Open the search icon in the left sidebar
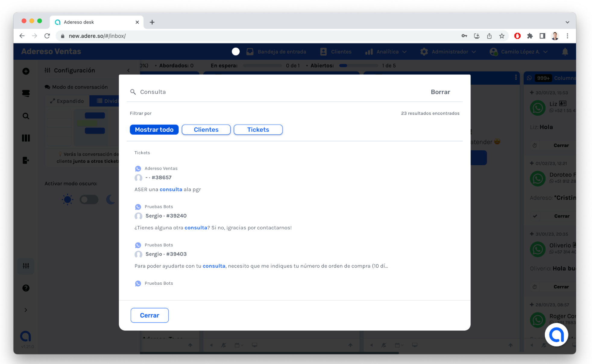Screen dimensions: 592x364 coord(26,116)
